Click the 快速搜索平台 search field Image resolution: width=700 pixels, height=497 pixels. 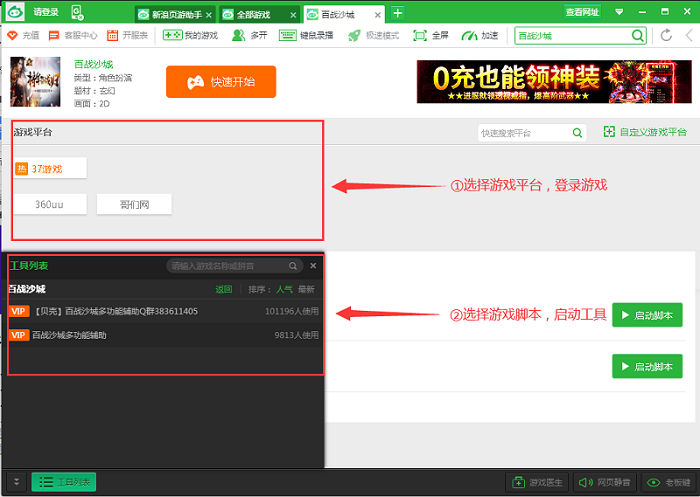coord(522,133)
